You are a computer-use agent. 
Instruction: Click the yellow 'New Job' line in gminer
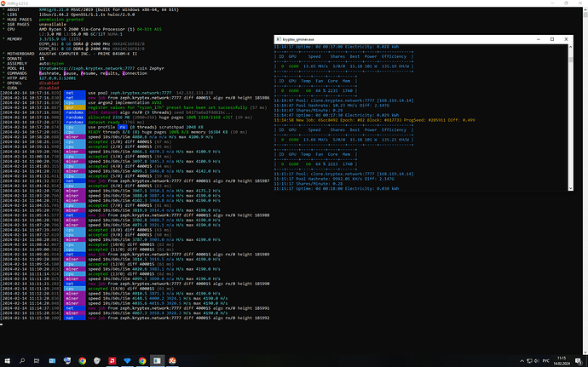coord(374,120)
